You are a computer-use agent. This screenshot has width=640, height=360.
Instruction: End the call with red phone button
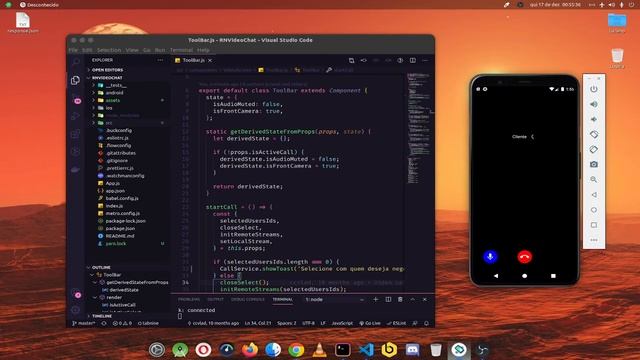pyautogui.click(x=524, y=257)
